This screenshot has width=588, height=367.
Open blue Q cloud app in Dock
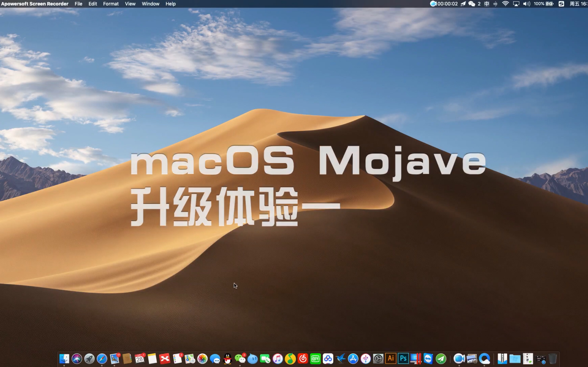[x=484, y=359]
